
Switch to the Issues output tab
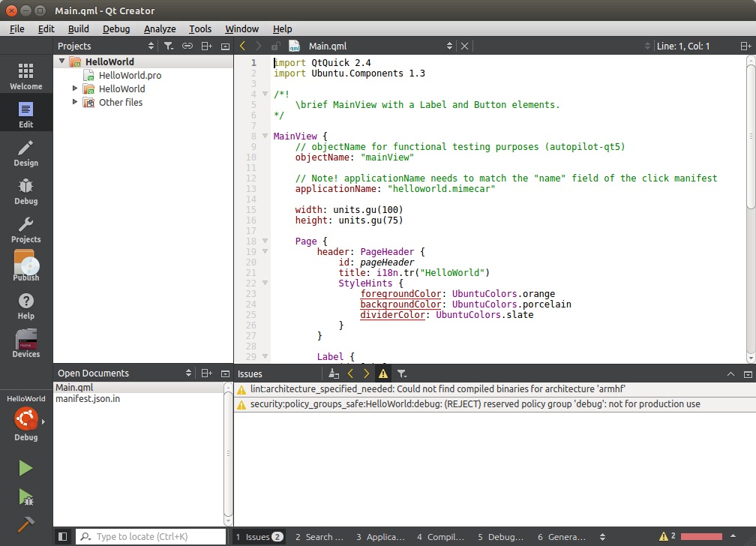tap(259, 537)
